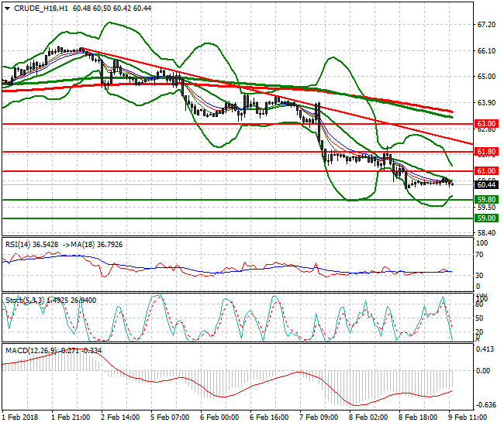Click the RSI scale level 70
Screen dimensions: 504x426
(x=479, y=255)
